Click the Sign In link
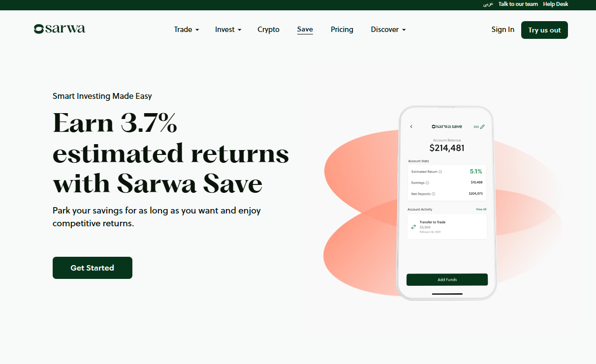The width and height of the screenshot is (596, 364). [x=502, y=30]
